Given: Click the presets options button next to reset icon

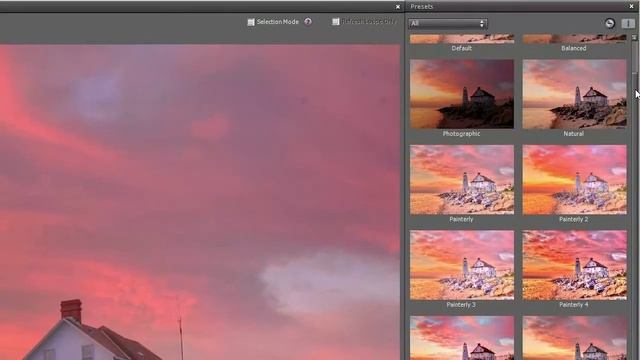Looking at the screenshot, I should tap(628, 23).
